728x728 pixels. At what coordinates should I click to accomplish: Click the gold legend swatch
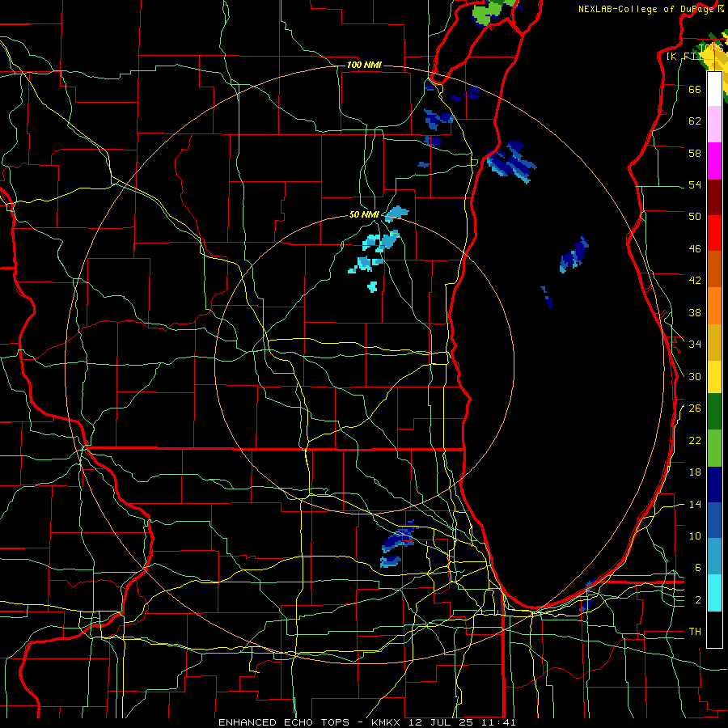tap(714, 342)
